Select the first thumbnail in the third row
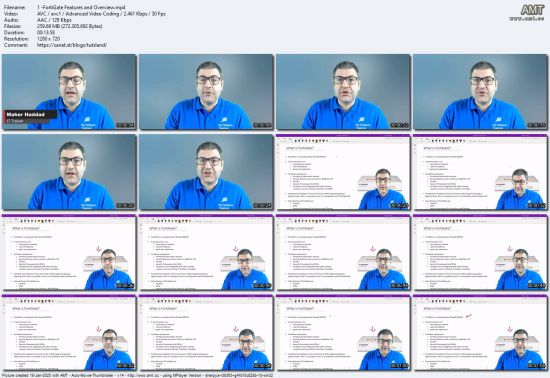The image size is (550, 378). pos(69,252)
